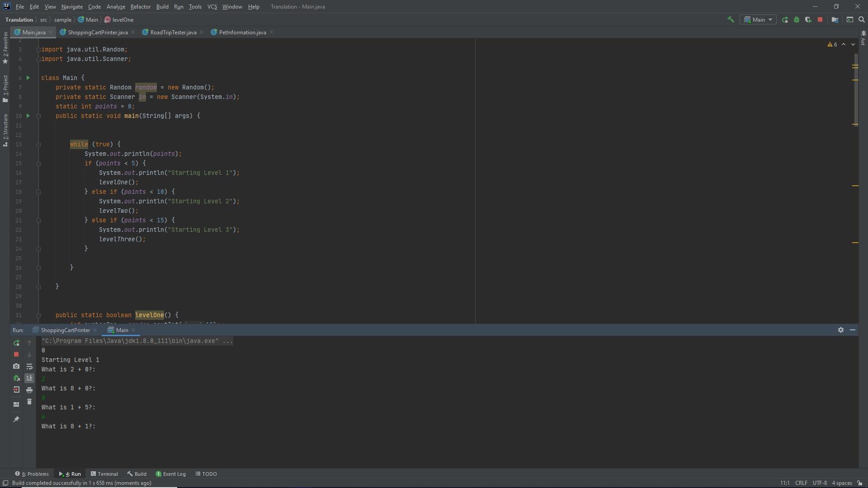Switch to ShoppingCartPrinter.java editor tab
The width and height of the screenshot is (868, 488).
97,33
